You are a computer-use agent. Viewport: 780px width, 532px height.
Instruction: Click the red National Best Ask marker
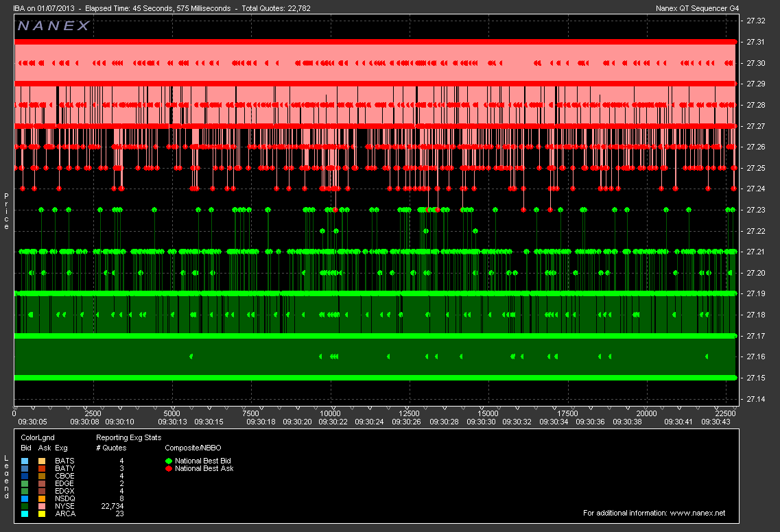click(x=169, y=469)
